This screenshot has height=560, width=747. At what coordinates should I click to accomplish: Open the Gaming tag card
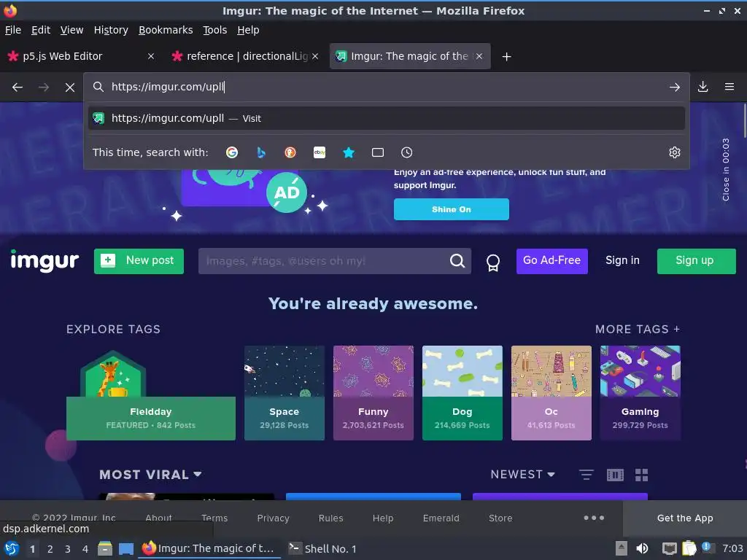(640, 393)
